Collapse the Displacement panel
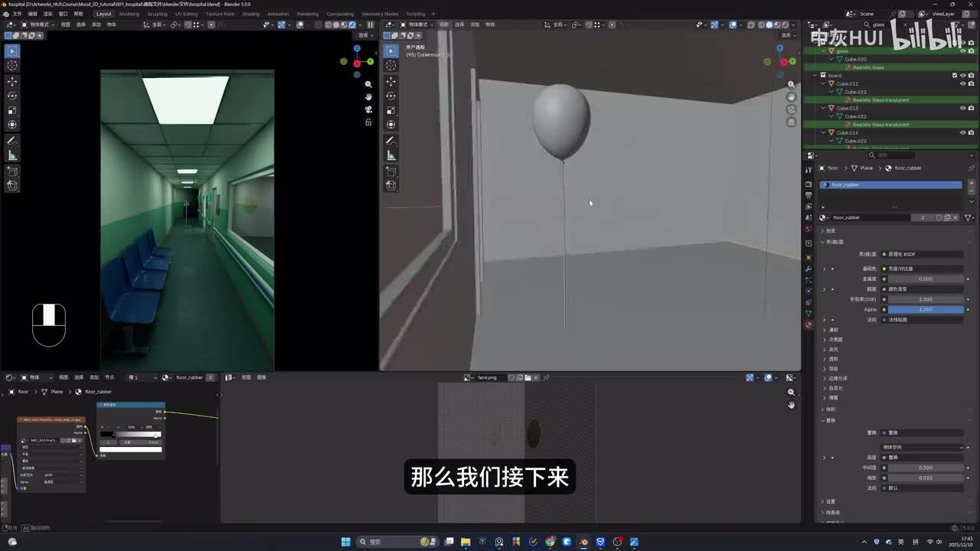 pyautogui.click(x=829, y=420)
